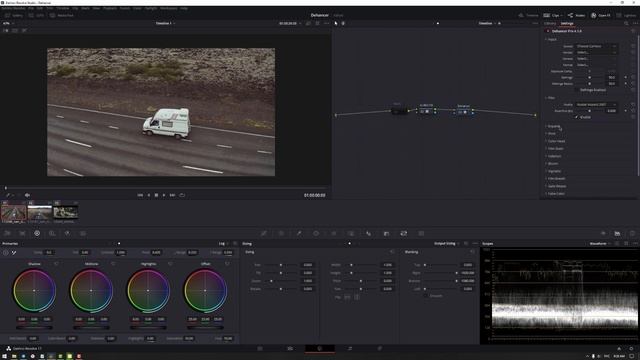Select the Scopes panel icon

(x=617, y=233)
